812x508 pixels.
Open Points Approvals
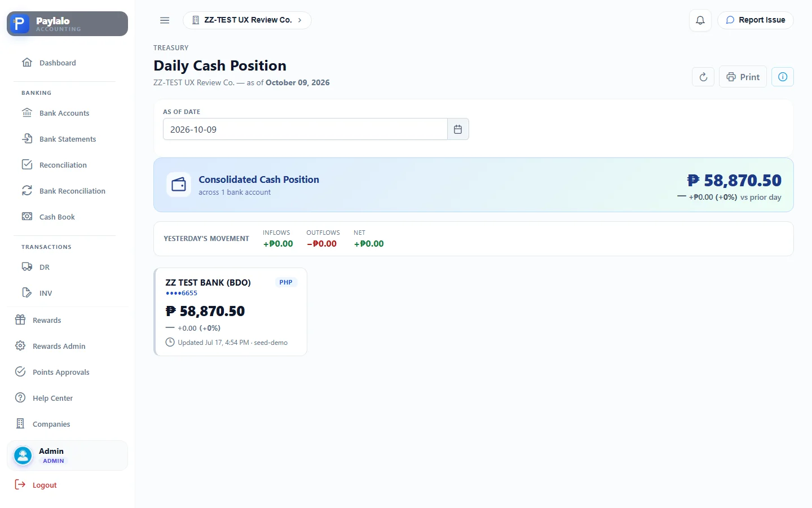pos(67,372)
